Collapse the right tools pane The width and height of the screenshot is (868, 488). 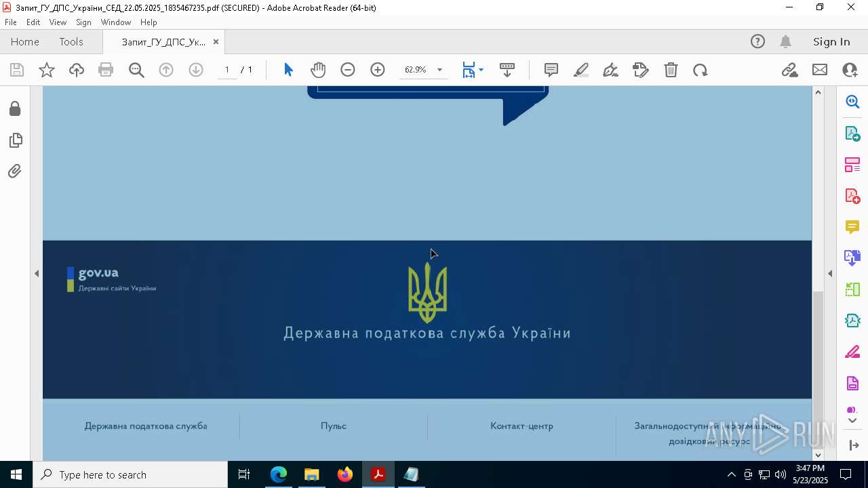point(830,273)
